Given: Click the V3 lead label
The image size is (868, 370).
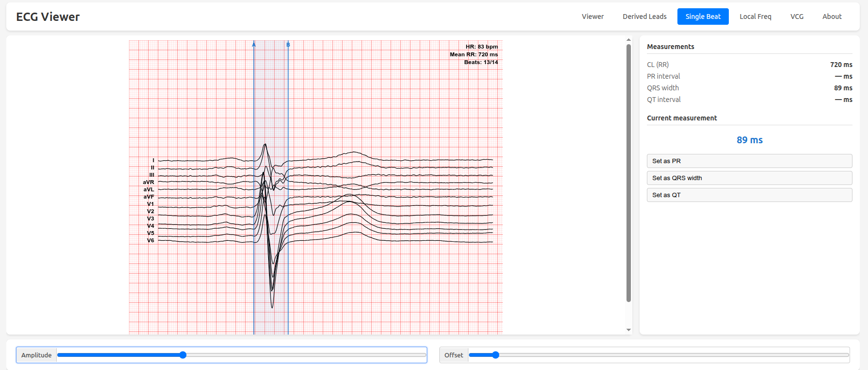Looking at the screenshot, I should coord(150,219).
